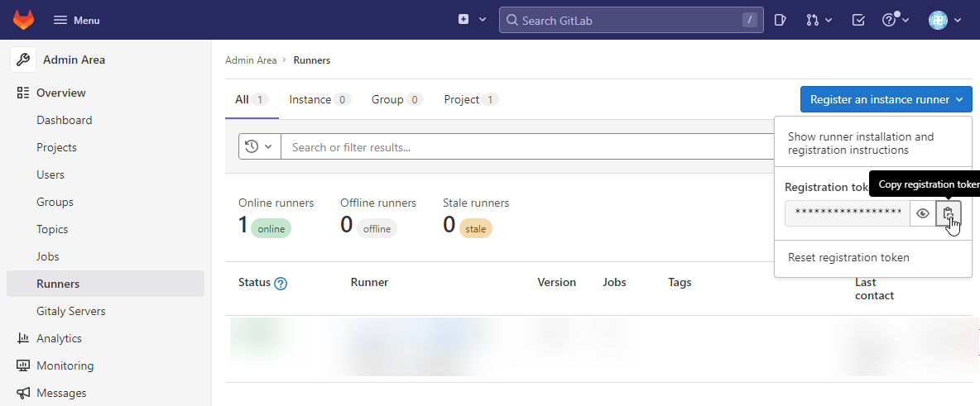
Task: Click Runners breadcrumb link
Action: 312,60
